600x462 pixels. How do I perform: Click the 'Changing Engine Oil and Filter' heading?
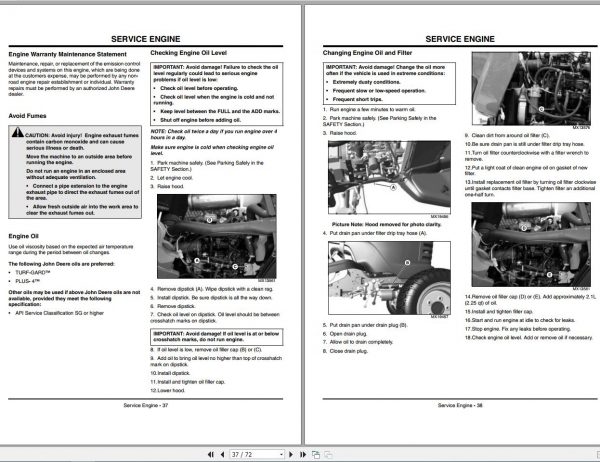367,53
